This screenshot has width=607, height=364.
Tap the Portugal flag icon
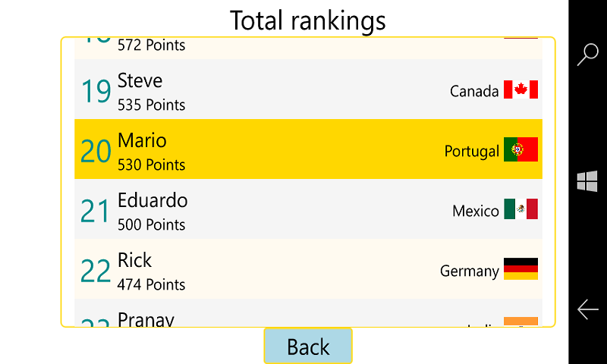tap(521, 150)
